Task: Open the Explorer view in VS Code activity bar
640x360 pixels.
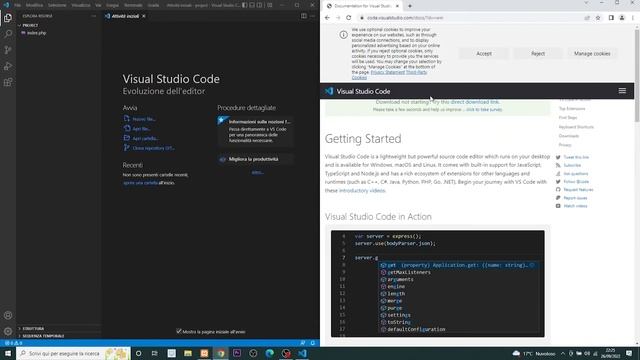Action: point(8,18)
